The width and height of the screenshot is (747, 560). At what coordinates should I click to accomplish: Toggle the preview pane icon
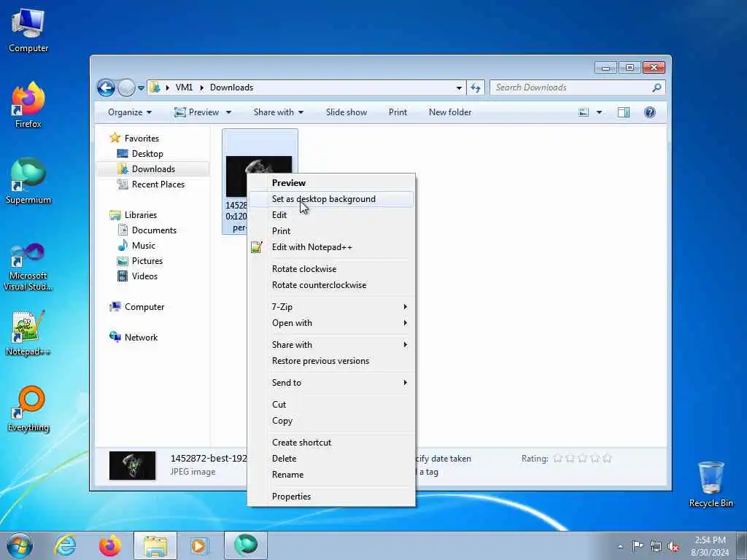click(624, 112)
